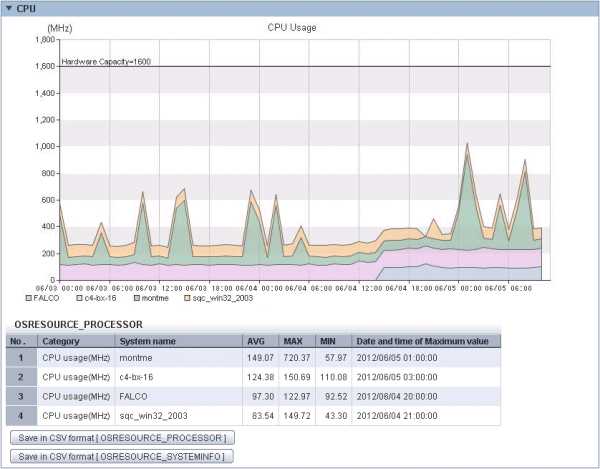600x469 pixels.
Task: Click the No. column header
Action: (x=21, y=341)
